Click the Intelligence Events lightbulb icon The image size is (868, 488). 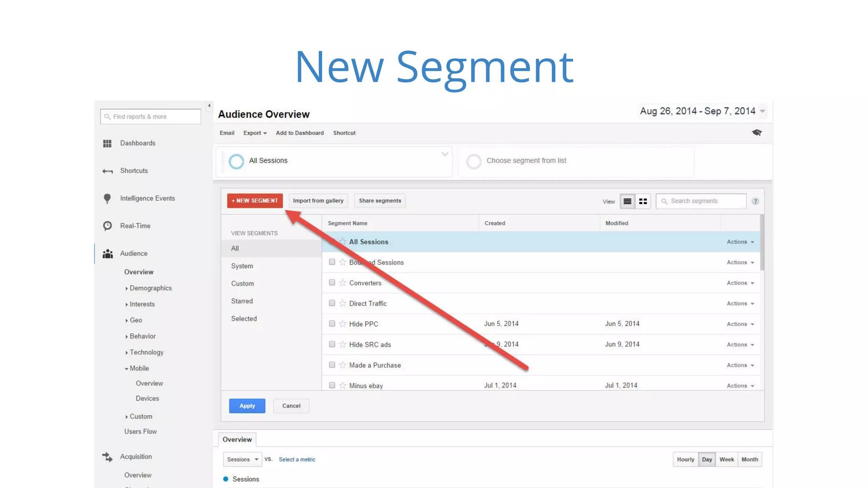[x=107, y=198]
